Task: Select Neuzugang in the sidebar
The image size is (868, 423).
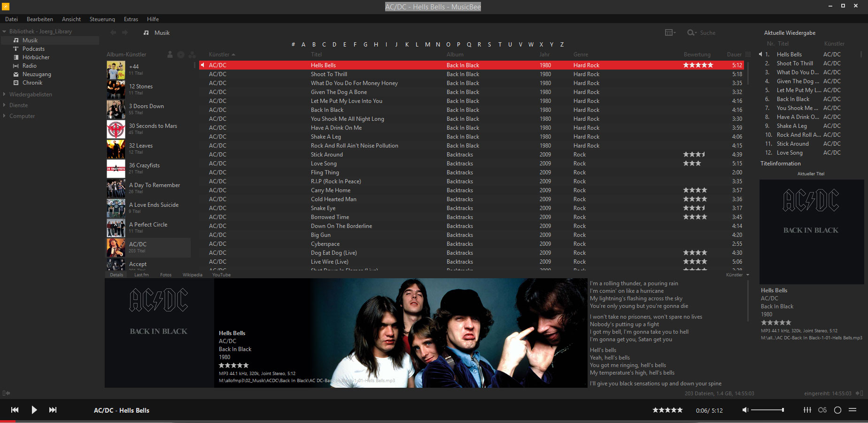Action: (37, 74)
